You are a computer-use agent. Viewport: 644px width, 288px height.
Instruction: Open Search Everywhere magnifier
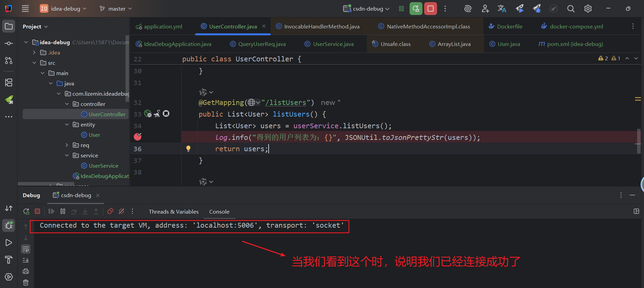[x=571, y=9]
